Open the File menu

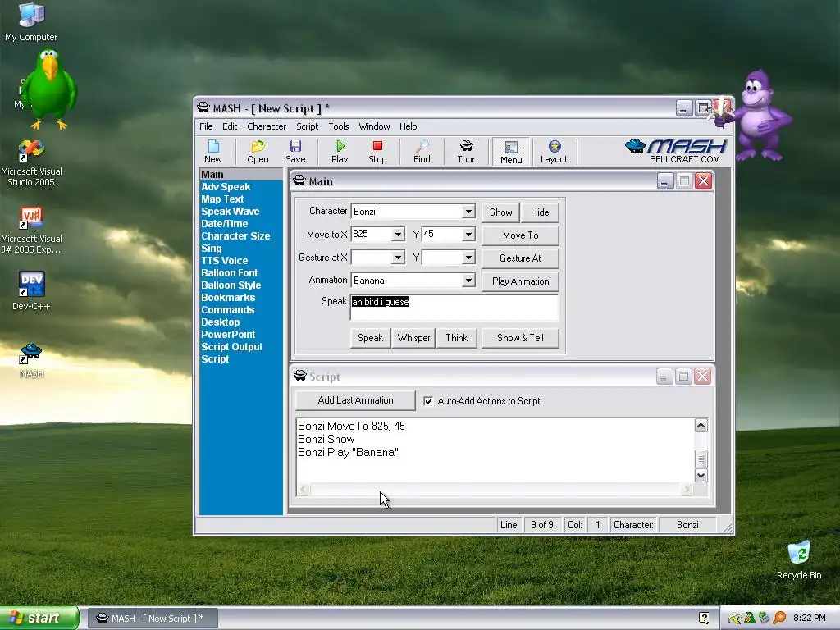(206, 126)
